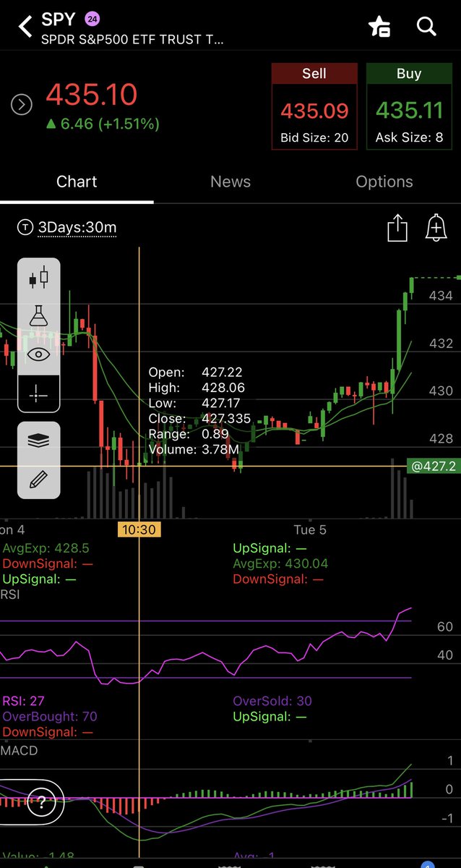Open studies with the flask icon

[x=39, y=316]
